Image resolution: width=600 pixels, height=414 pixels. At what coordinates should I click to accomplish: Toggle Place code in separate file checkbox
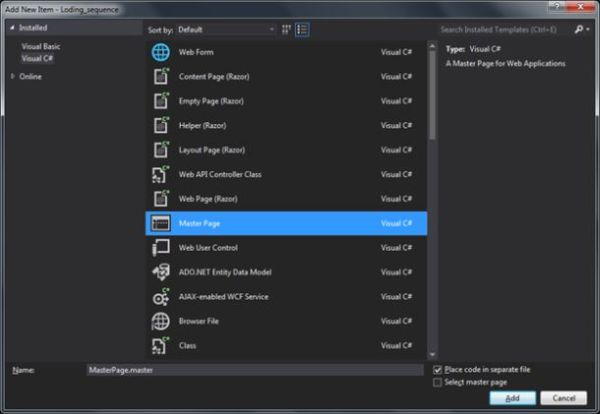click(x=437, y=370)
